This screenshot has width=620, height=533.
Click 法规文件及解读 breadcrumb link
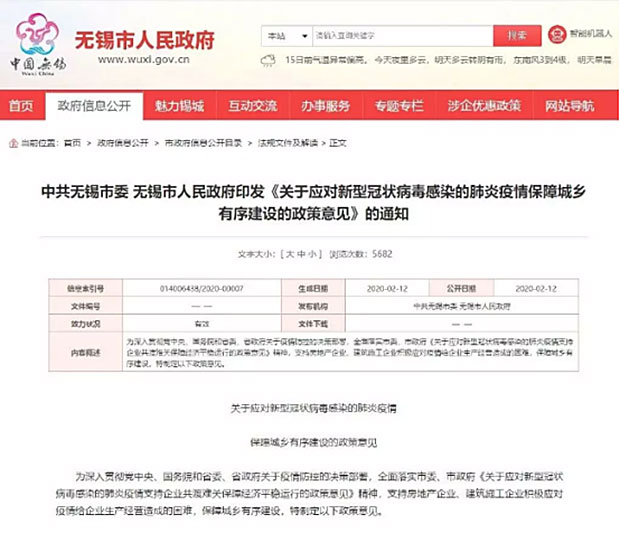(x=288, y=143)
